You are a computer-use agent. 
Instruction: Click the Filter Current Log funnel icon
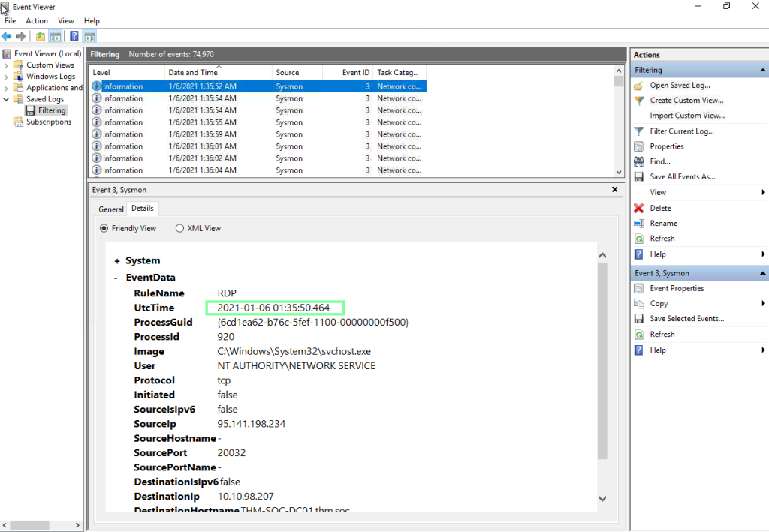pyautogui.click(x=638, y=131)
